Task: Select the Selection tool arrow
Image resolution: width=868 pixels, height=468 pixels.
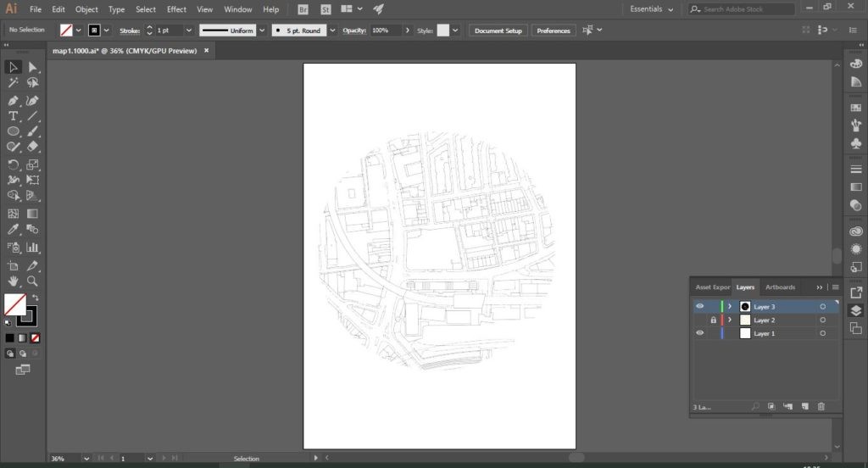Action: (13, 67)
